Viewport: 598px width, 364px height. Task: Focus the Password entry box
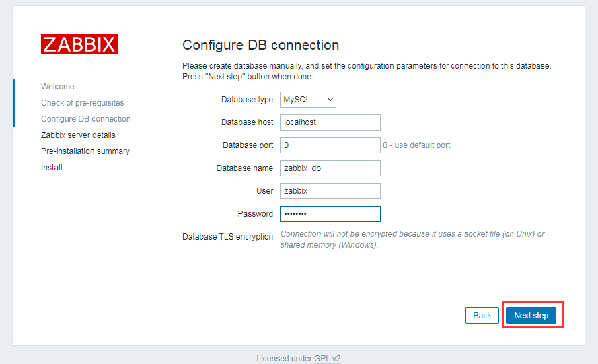[x=330, y=214]
